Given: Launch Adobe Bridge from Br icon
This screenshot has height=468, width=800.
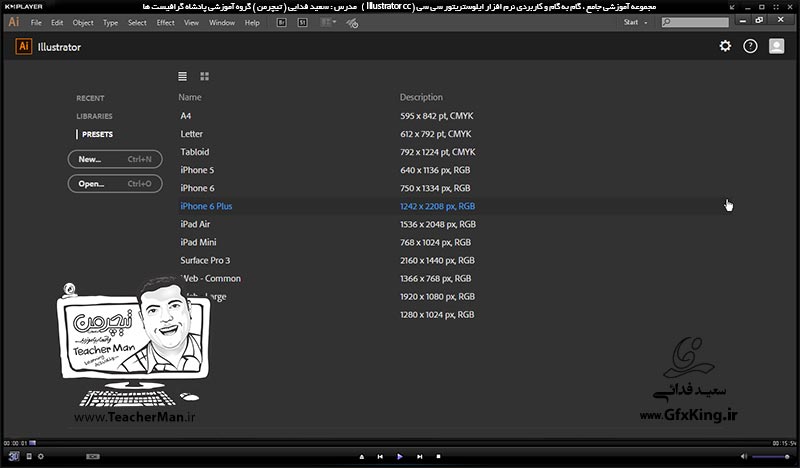Looking at the screenshot, I should 282,22.
